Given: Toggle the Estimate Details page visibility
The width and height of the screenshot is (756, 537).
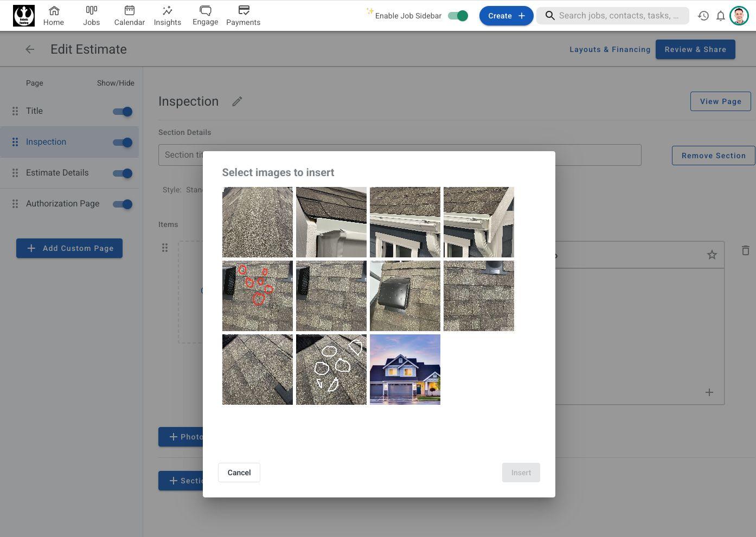Looking at the screenshot, I should tap(123, 173).
